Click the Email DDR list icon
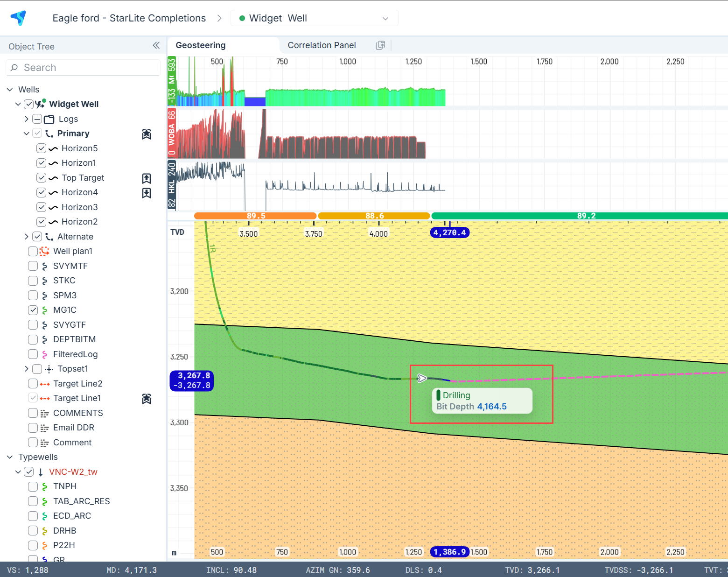This screenshot has height=577, width=728. coord(45,428)
